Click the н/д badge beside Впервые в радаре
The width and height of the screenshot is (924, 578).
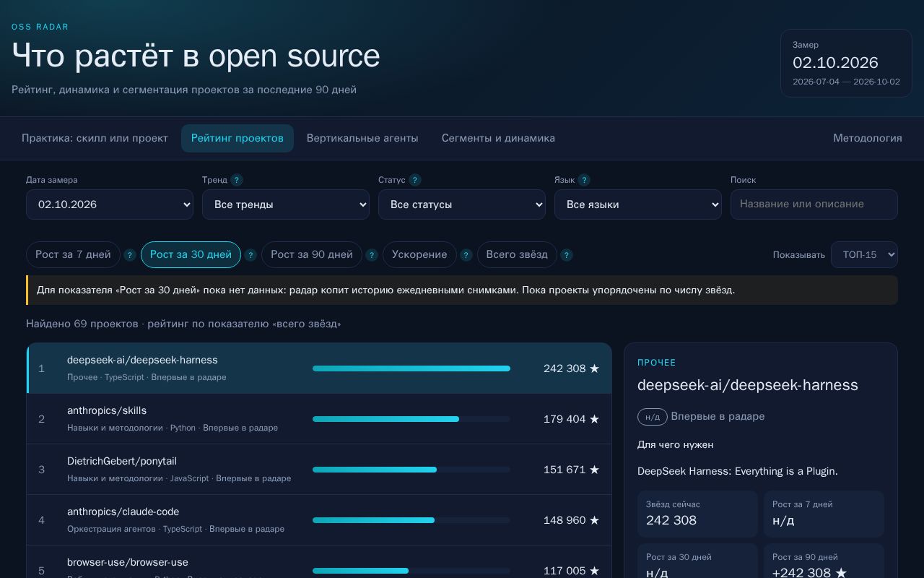[653, 417]
